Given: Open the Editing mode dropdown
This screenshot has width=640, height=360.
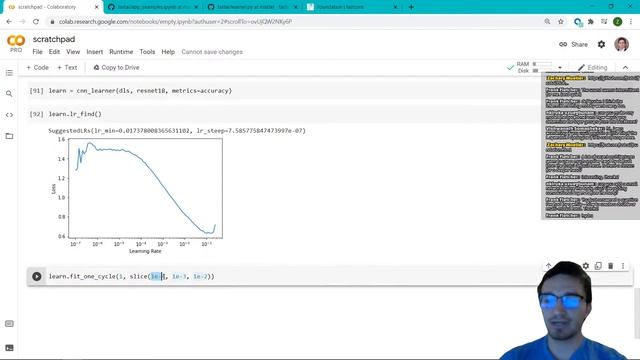Looking at the screenshot, I should [593, 67].
